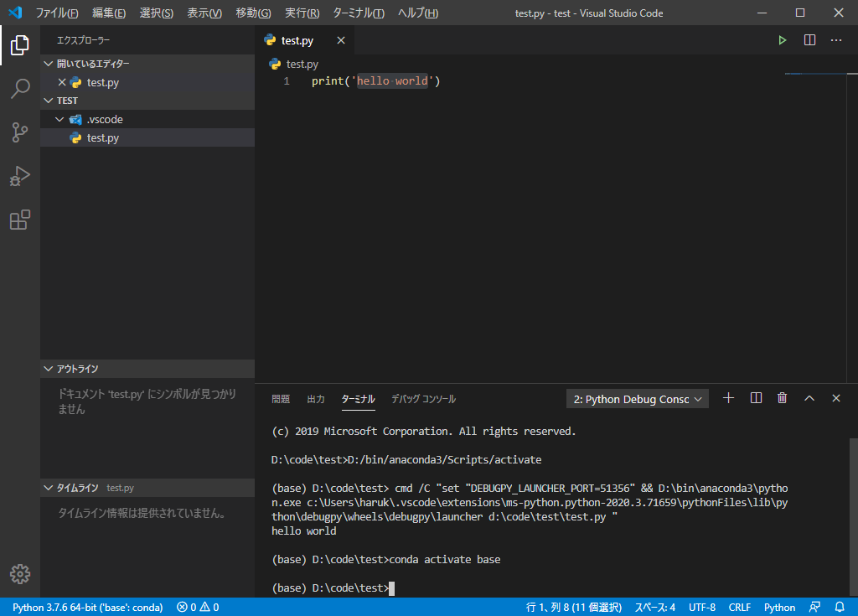This screenshot has height=616, width=858.
Task: Open notifications bell in status bar
Action: [840, 607]
